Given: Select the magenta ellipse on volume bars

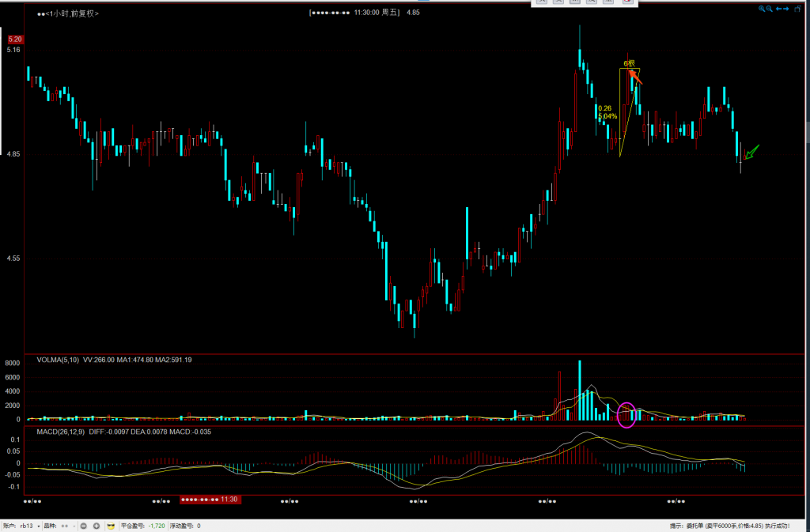Looking at the screenshot, I should point(626,413).
